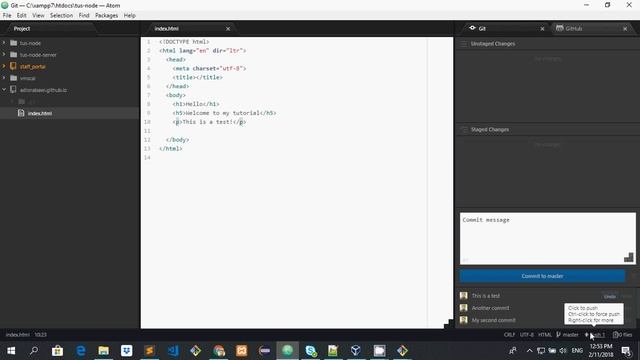Select the tus-node-server folder name
This screenshot has height=360, width=640.
coord(38,55)
